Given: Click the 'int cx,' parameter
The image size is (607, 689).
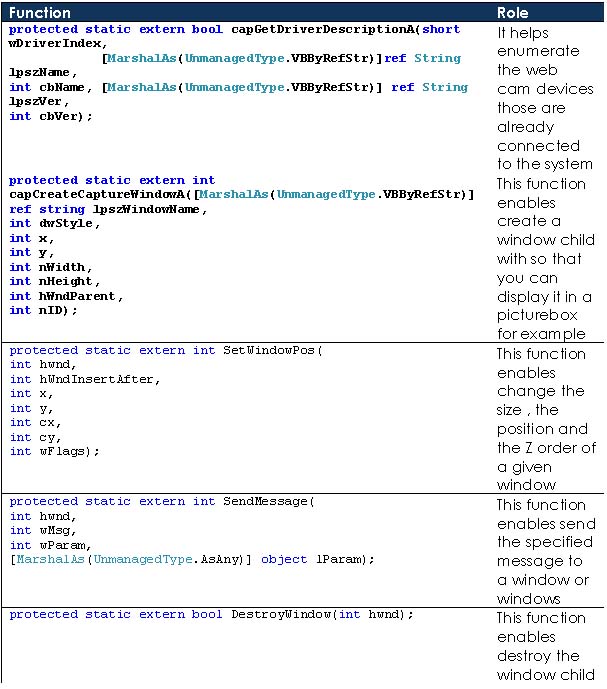Looking at the screenshot, I should click(36, 423).
